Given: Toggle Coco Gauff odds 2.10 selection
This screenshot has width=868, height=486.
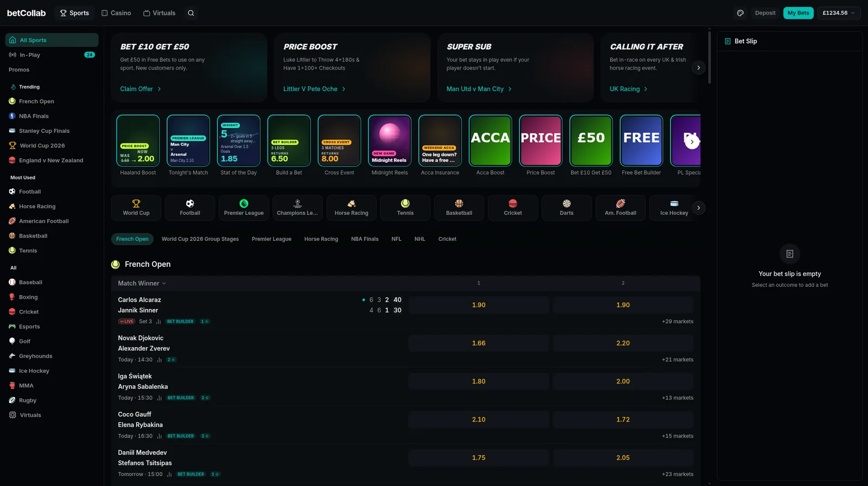Looking at the screenshot, I should (478, 420).
